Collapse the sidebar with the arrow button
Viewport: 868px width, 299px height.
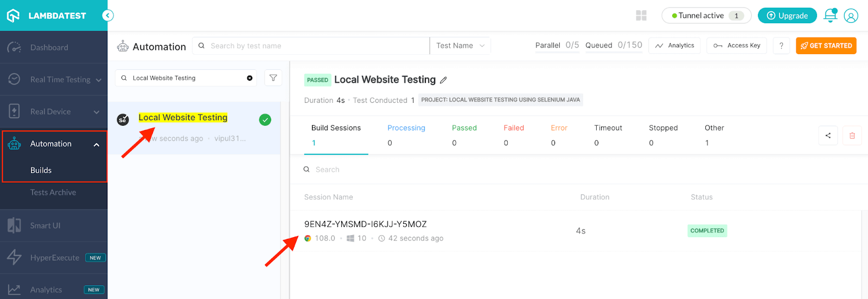108,15
